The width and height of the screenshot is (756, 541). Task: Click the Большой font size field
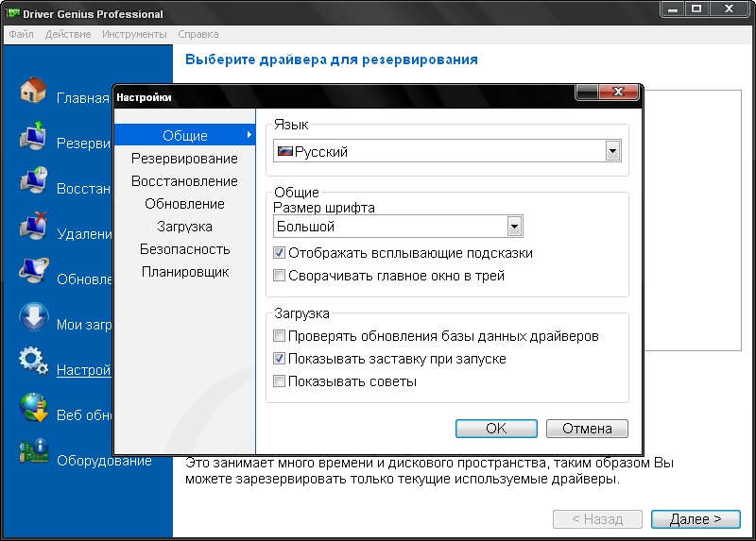398,226
